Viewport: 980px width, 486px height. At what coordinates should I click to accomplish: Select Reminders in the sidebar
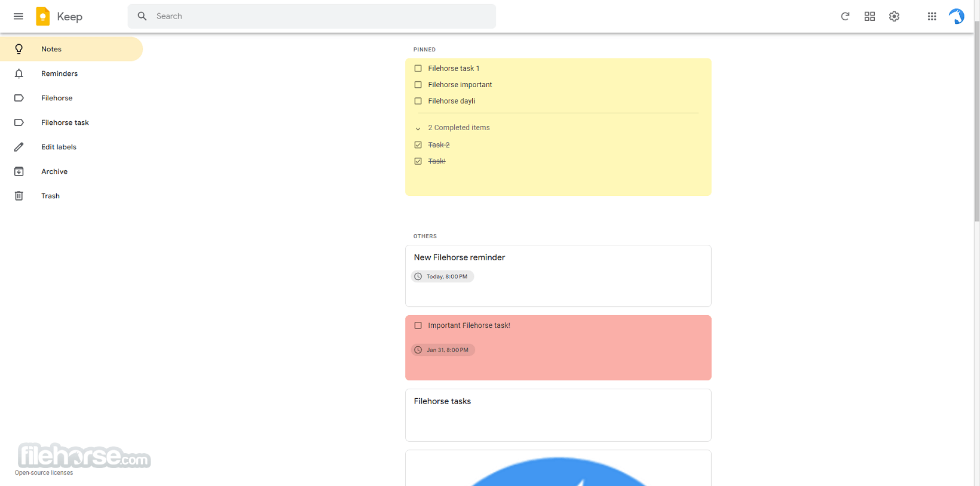click(71, 73)
